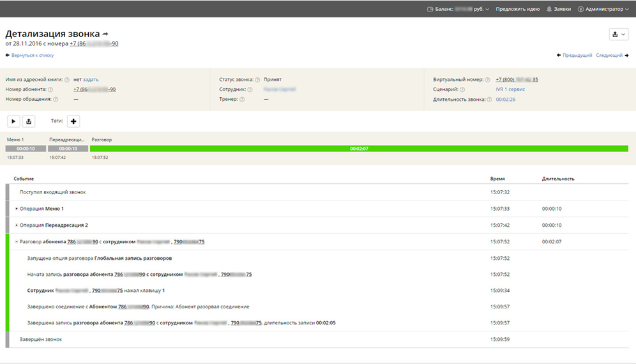The image size is (636, 364).
Task: Select the Переадресация timeline segment
Action: [68, 149]
